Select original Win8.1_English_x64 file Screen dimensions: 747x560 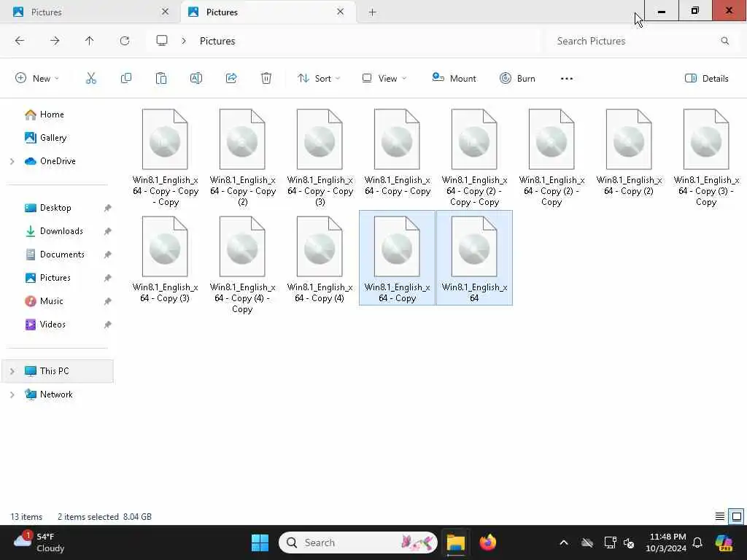[474, 258]
